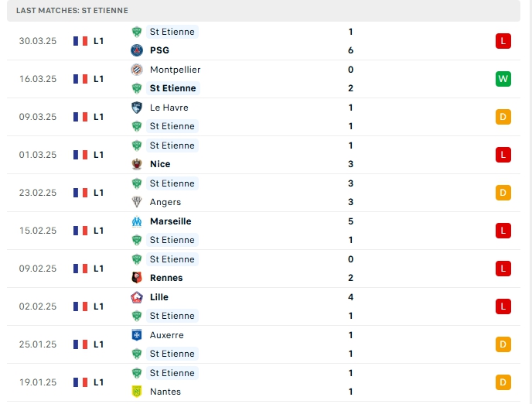Open the Lille 4 score value
The height and width of the screenshot is (404, 532).
(350, 297)
